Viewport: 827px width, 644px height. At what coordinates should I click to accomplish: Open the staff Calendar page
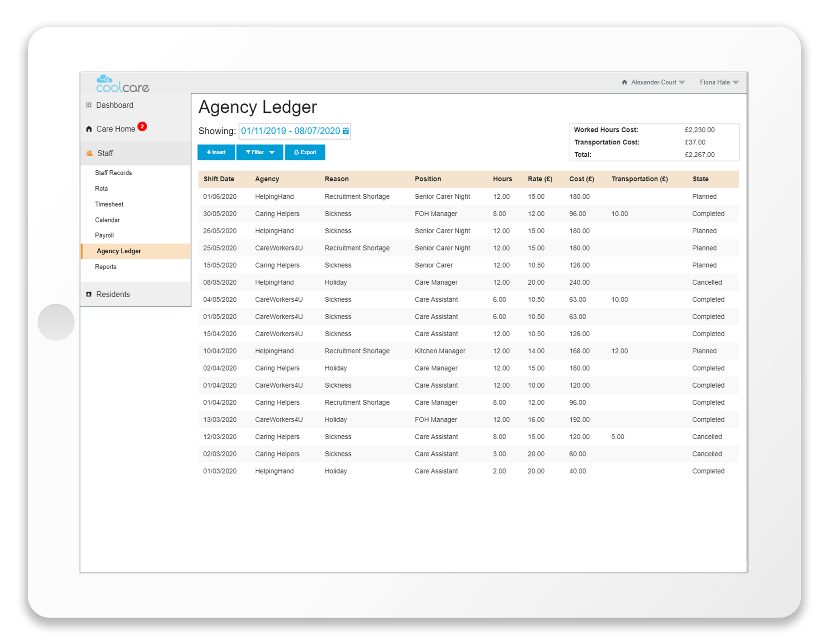click(x=107, y=220)
